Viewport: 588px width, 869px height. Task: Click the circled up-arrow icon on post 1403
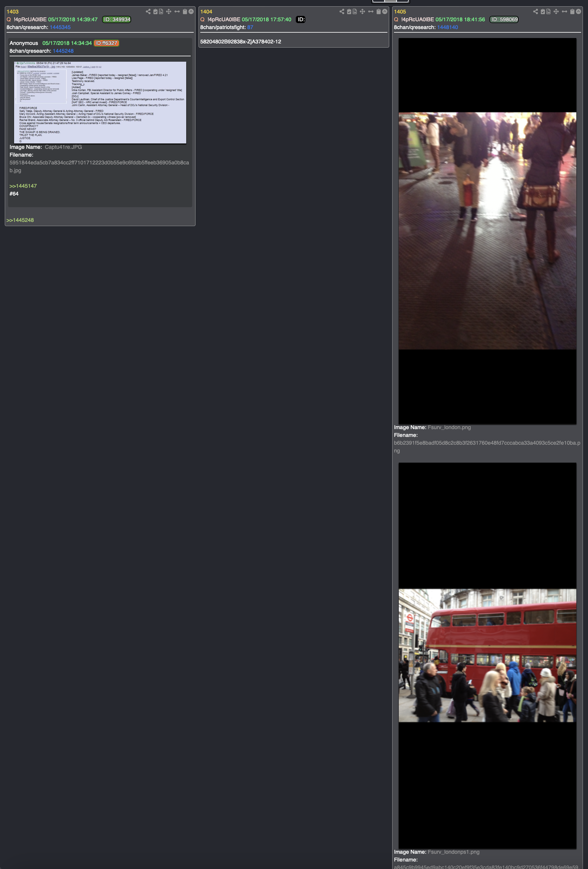point(191,12)
